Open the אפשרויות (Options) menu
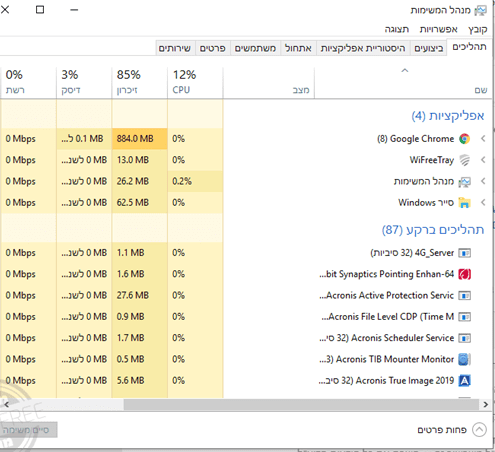The height and width of the screenshot is (452, 495). 438,29
